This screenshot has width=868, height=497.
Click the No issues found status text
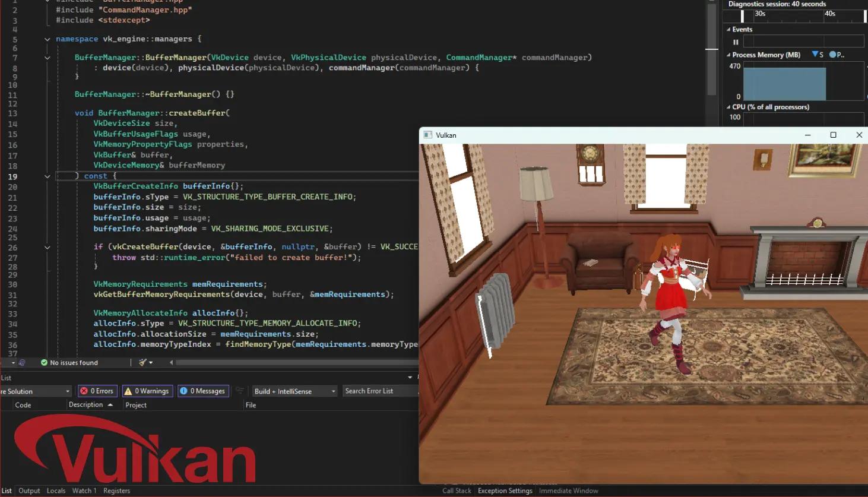click(74, 362)
